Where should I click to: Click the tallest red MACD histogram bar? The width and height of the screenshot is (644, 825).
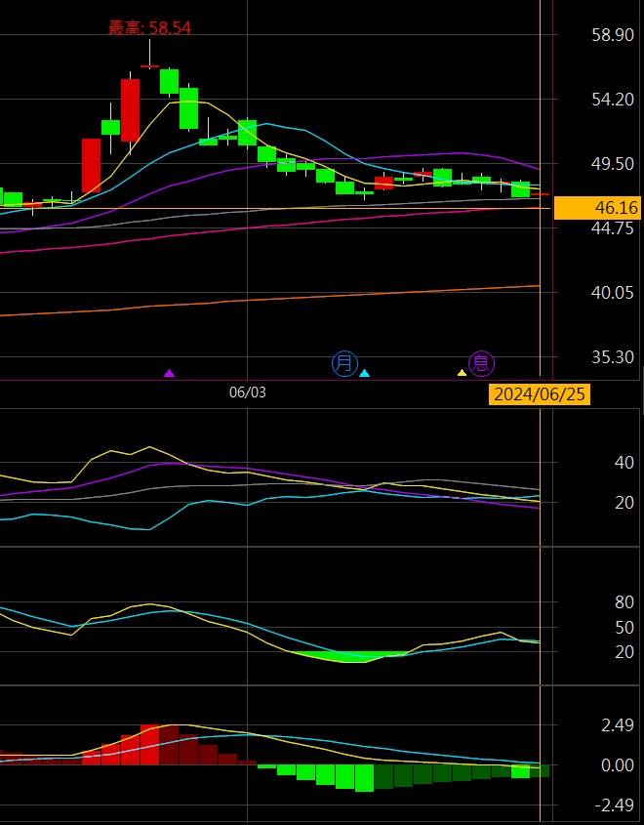click(x=149, y=744)
